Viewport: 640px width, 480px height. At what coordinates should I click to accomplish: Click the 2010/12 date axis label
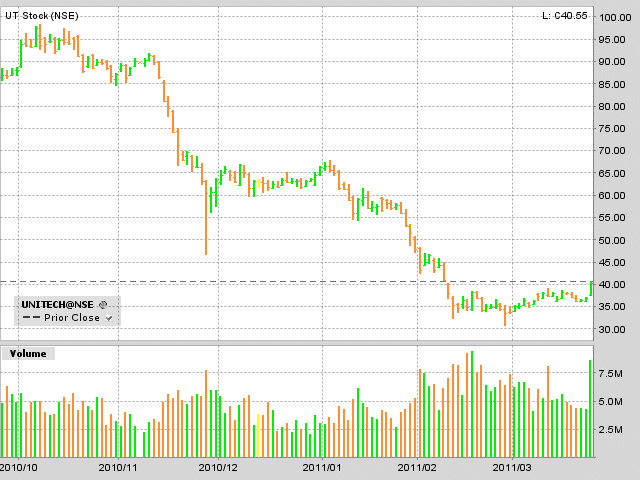click(x=218, y=467)
